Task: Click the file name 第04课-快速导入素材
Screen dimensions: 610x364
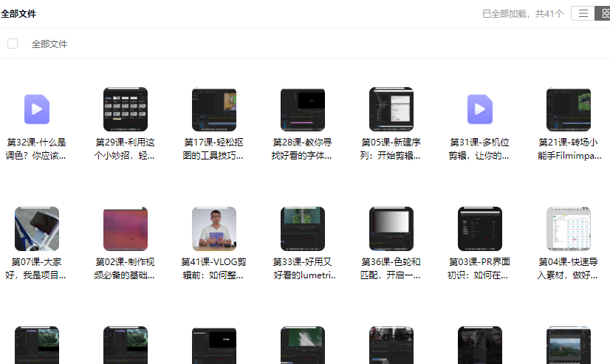Action: [x=568, y=268]
